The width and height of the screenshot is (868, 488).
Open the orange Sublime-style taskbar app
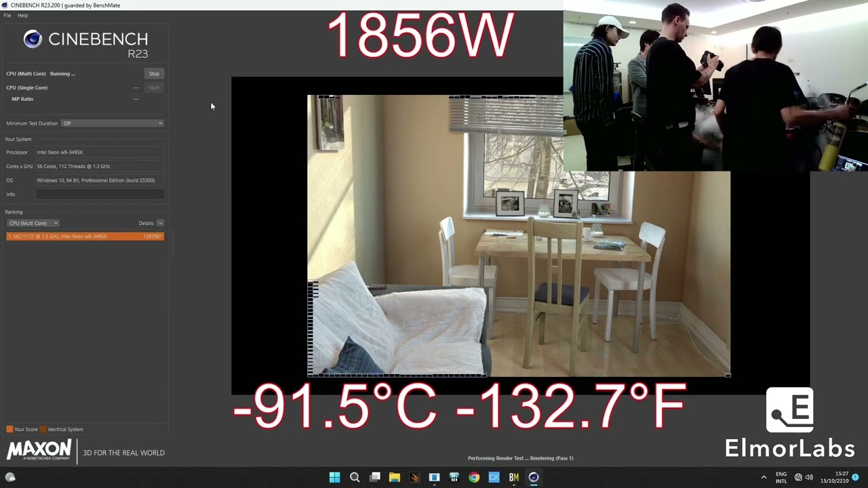pyautogui.click(x=414, y=477)
